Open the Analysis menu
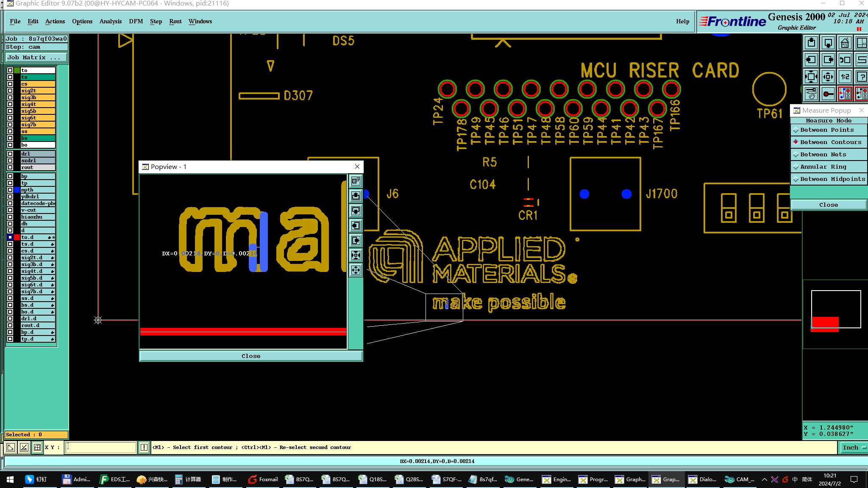868x488 pixels. click(x=110, y=21)
